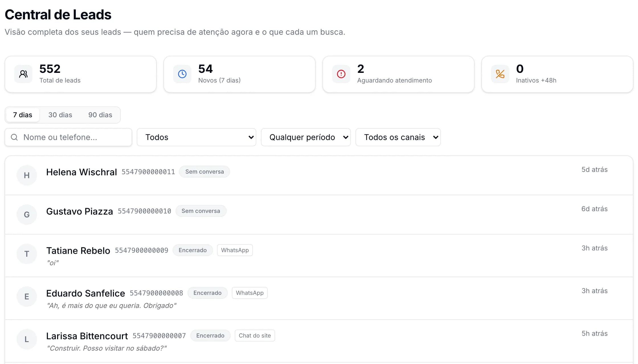
Task: Click Tatiane Rebelo's 3h atrás timestamp
Action: (594, 248)
